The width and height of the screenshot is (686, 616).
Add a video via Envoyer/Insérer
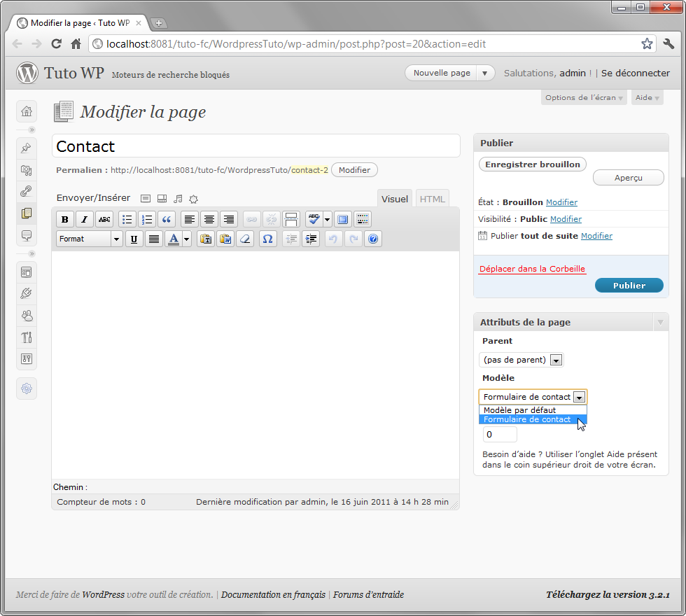point(162,199)
